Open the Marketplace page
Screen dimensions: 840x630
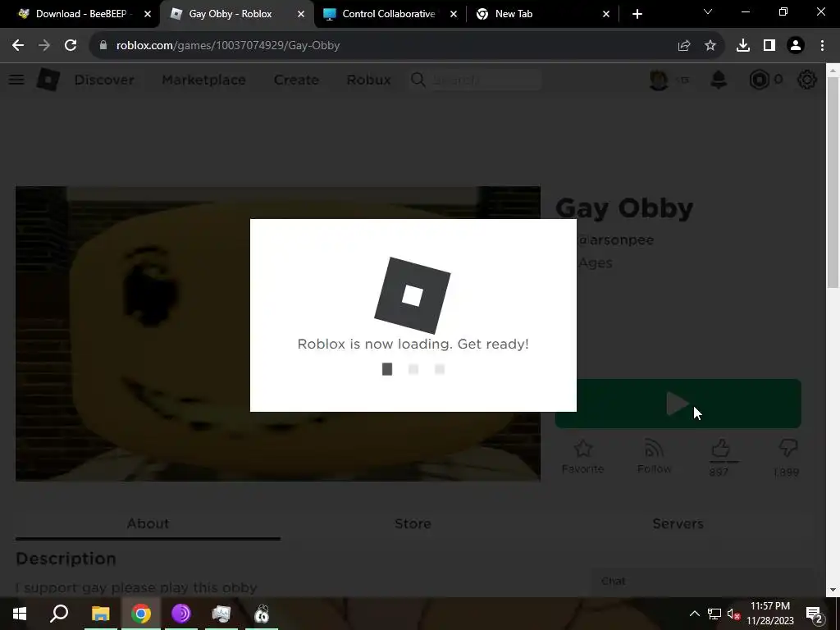(203, 80)
